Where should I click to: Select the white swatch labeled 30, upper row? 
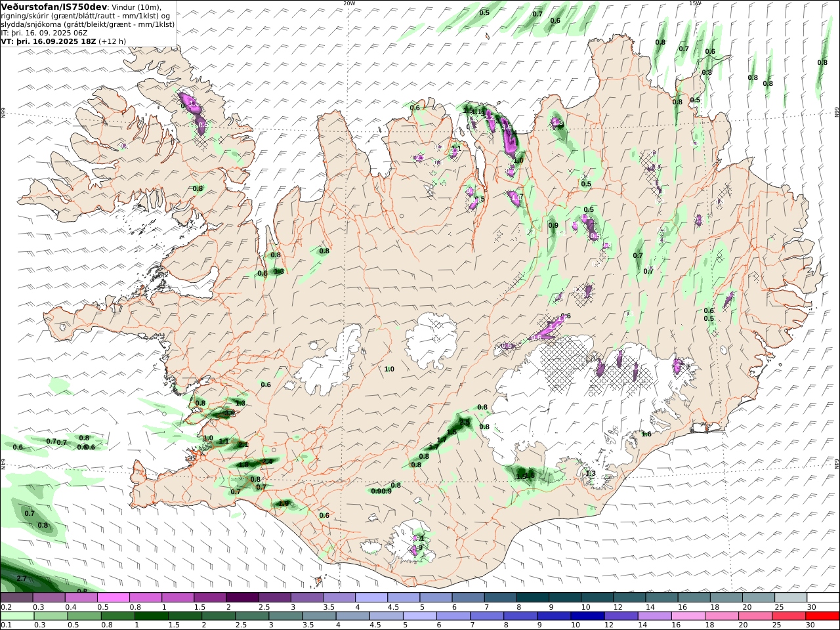[x=823, y=598]
